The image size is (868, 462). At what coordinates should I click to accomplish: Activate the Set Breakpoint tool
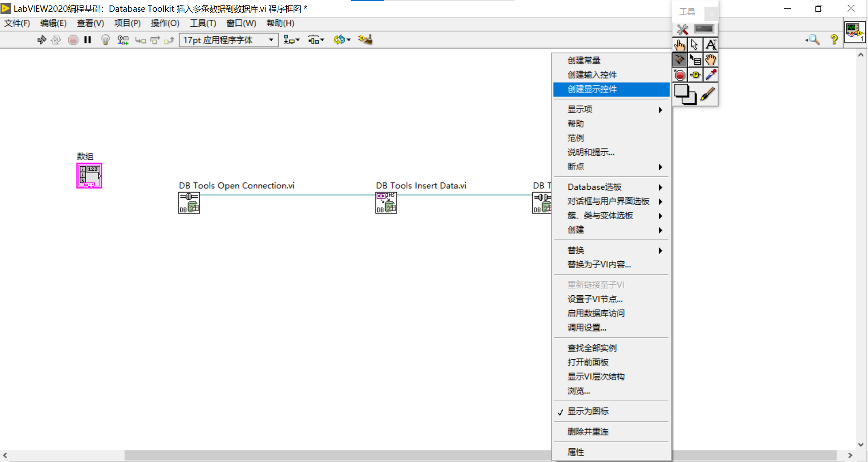pos(680,75)
